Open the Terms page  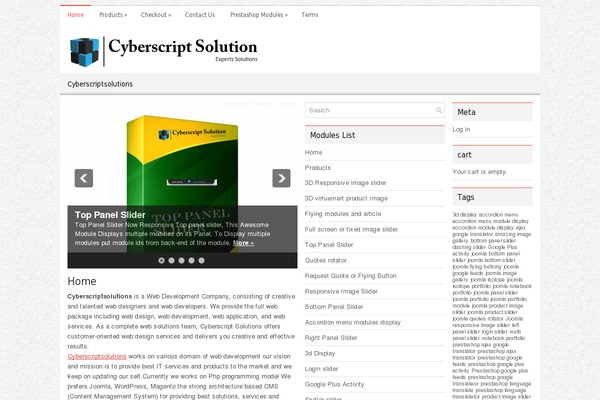pyautogui.click(x=310, y=15)
